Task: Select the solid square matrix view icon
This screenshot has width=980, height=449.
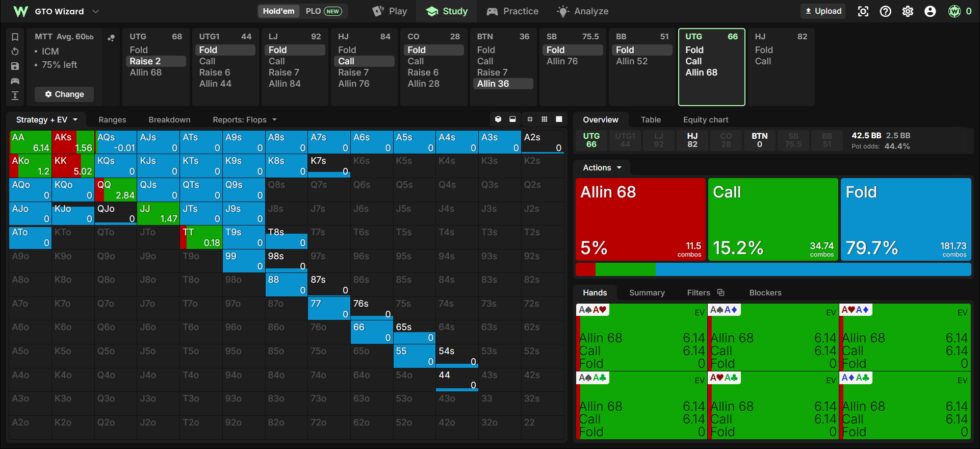Action: coord(559,119)
